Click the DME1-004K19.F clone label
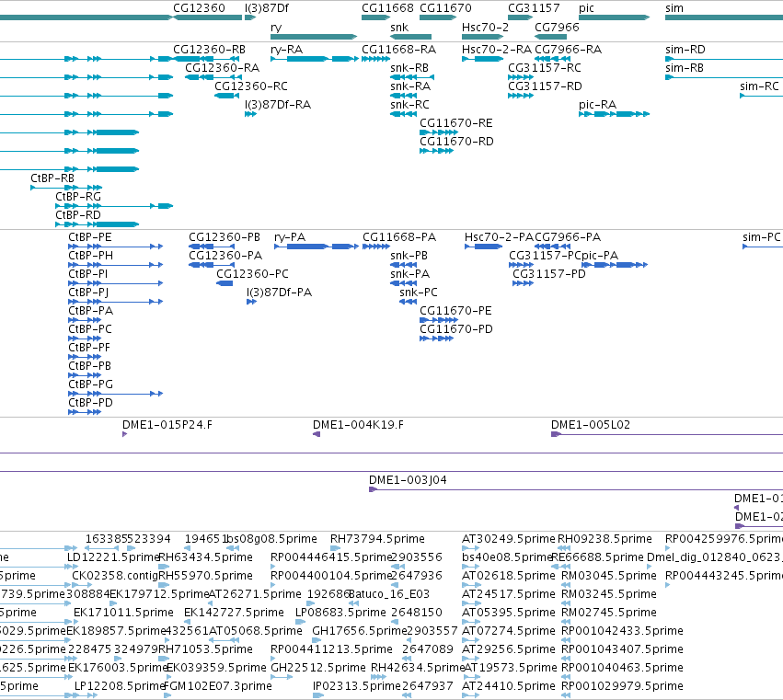Viewport: 783px width, 700px height. click(x=358, y=425)
